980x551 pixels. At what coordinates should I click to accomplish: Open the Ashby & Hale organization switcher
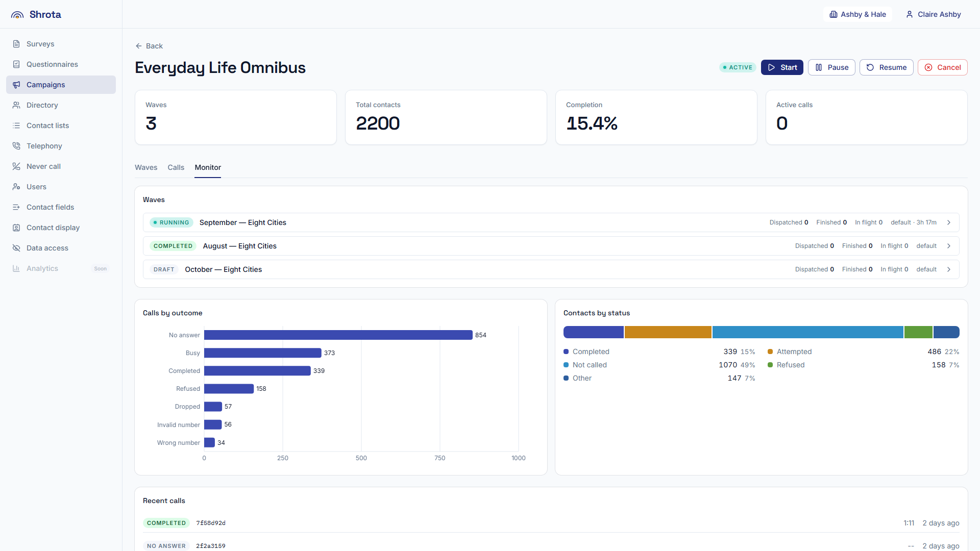tap(857, 14)
